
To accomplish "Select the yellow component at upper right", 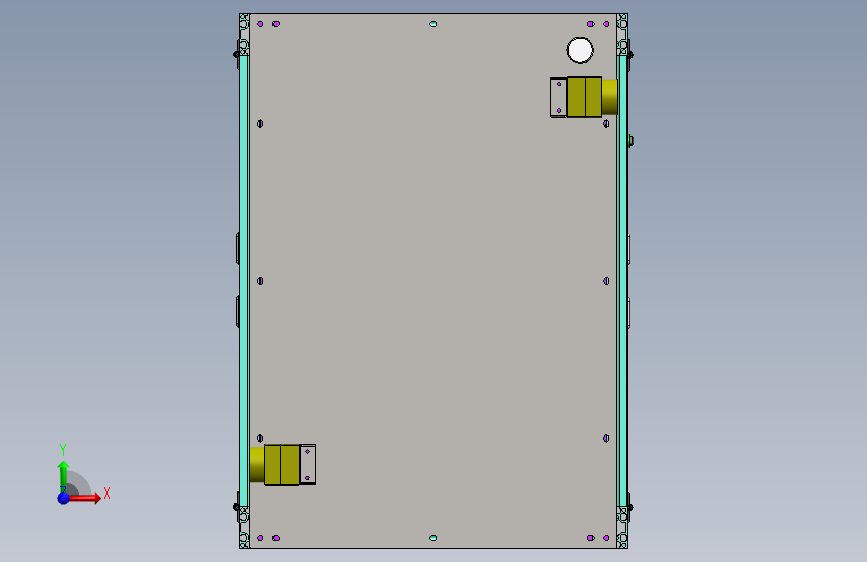I will [592, 97].
